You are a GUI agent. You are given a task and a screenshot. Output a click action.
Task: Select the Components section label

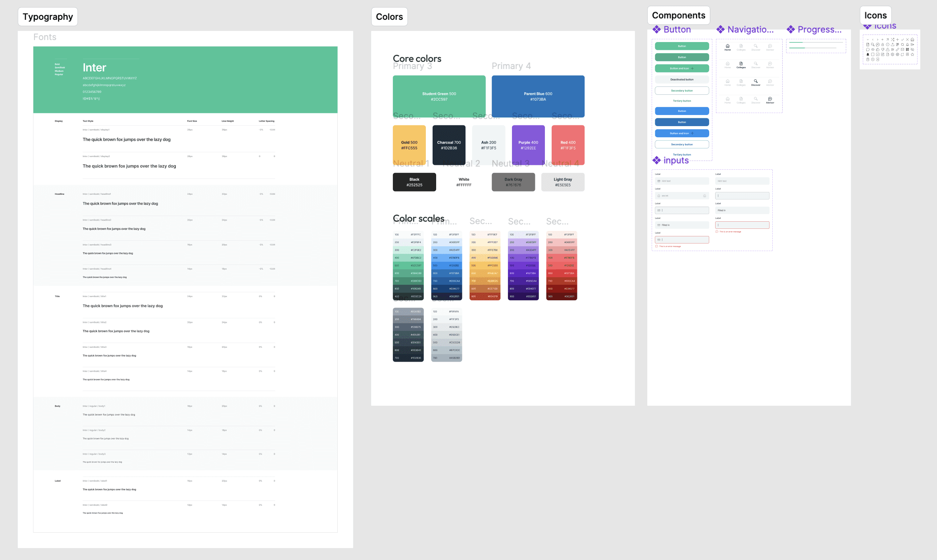(679, 15)
